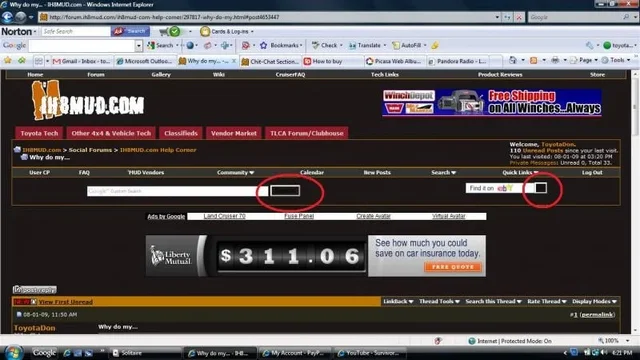Image resolution: width=640 pixels, height=360 pixels.
Task: Click in the Norton Safe Search field
Action: tap(76, 31)
